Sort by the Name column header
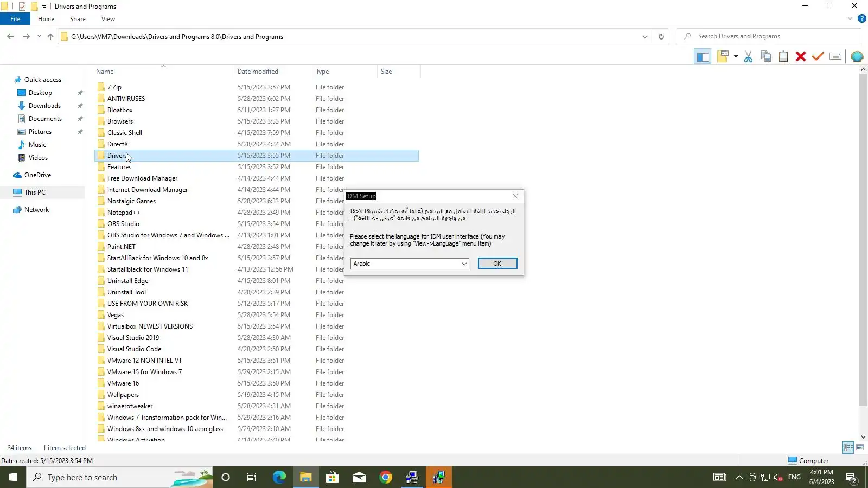The width and height of the screenshot is (868, 488). 163,72
